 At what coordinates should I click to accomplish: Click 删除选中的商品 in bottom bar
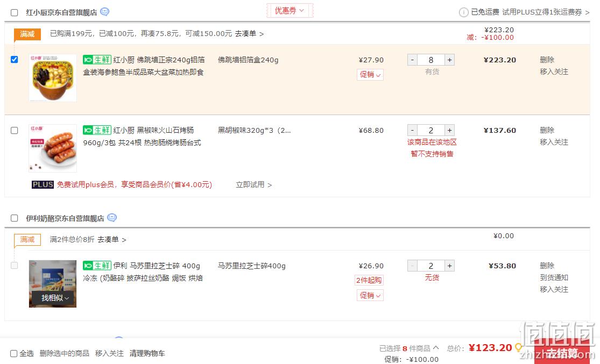pyautogui.click(x=64, y=353)
